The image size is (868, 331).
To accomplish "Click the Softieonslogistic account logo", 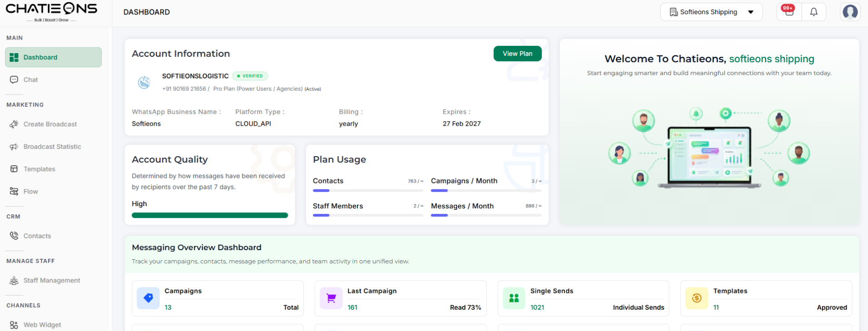I will pyautogui.click(x=144, y=82).
